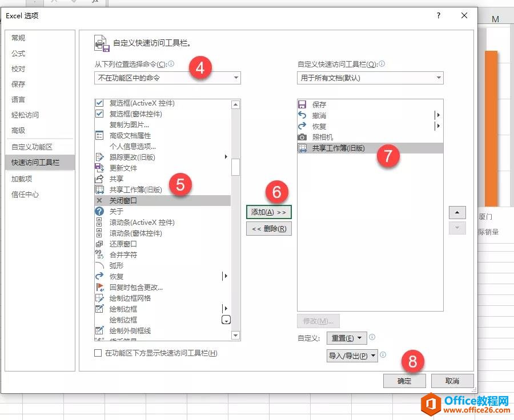Click the command list scrollbar down arrow

coord(235,335)
